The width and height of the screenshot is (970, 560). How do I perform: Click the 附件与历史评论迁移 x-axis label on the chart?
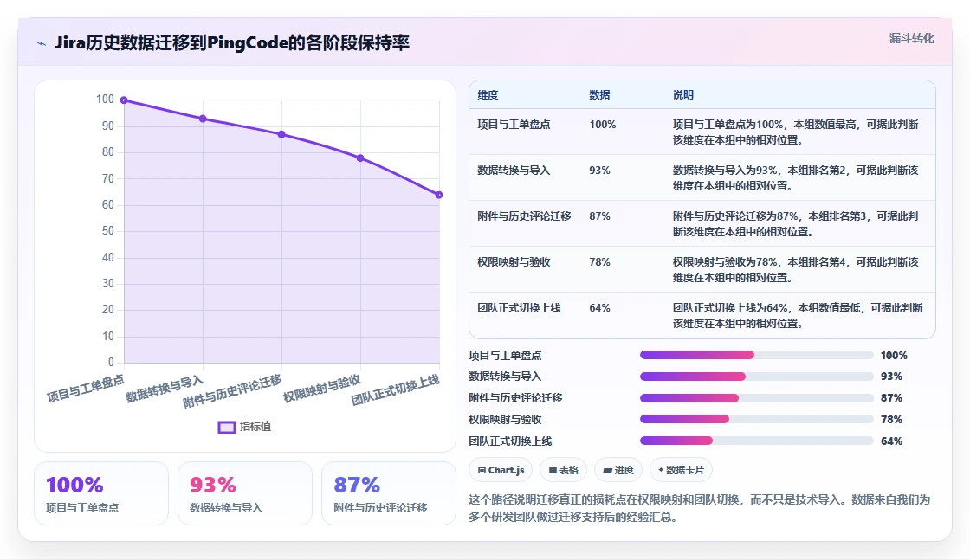pos(232,391)
